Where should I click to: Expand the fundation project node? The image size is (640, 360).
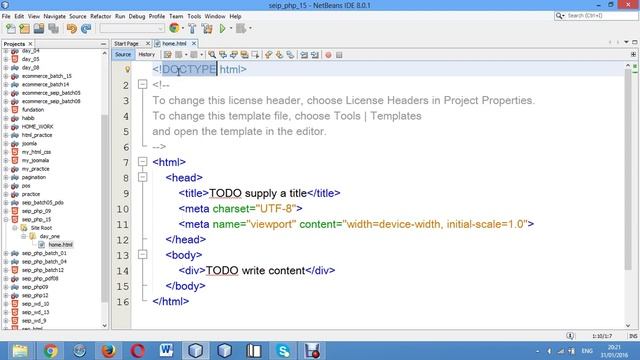click(6, 110)
